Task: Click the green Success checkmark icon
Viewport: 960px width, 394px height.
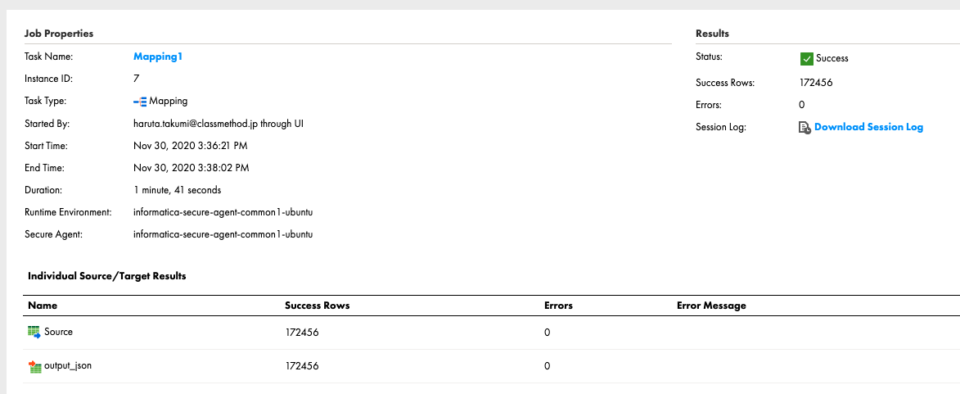Action: coord(806,59)
